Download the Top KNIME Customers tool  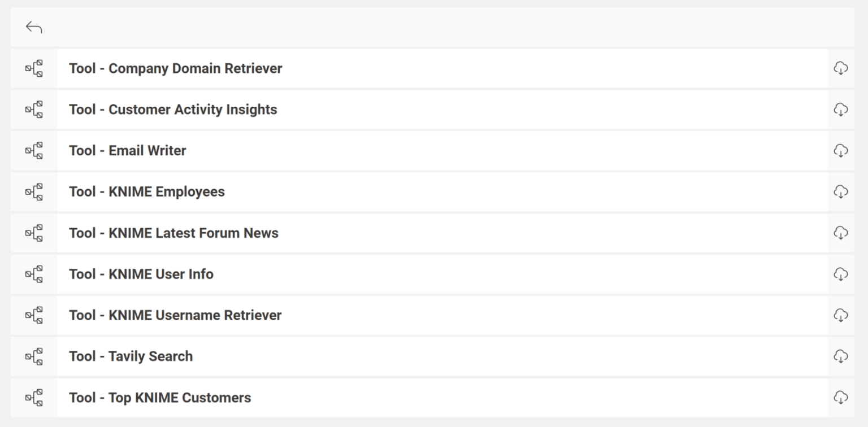click(x=841, y=398)
